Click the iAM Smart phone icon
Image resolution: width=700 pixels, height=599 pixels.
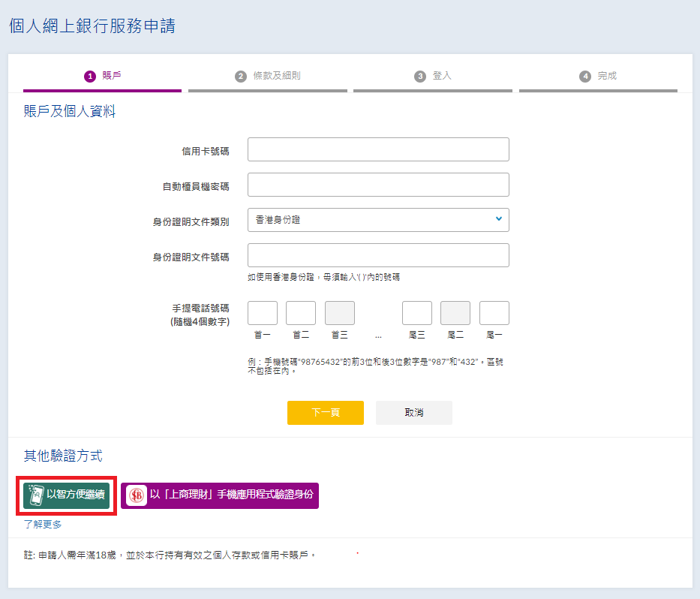pos(35,495)
